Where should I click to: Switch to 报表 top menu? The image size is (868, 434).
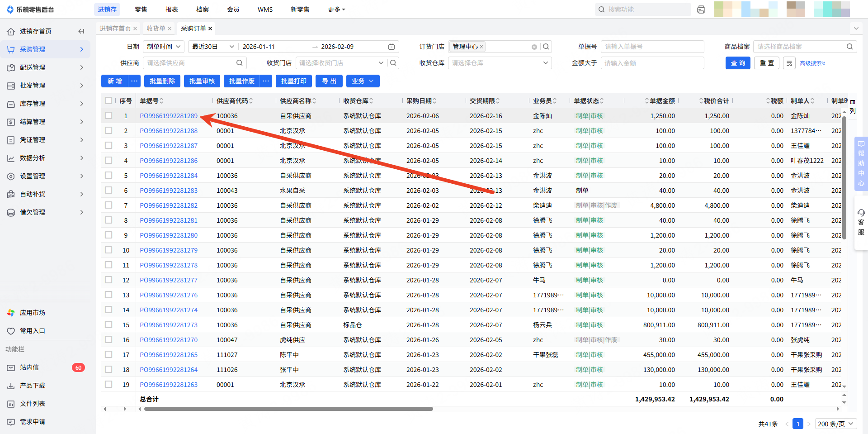pyautogui.click(x=172, y=10)
